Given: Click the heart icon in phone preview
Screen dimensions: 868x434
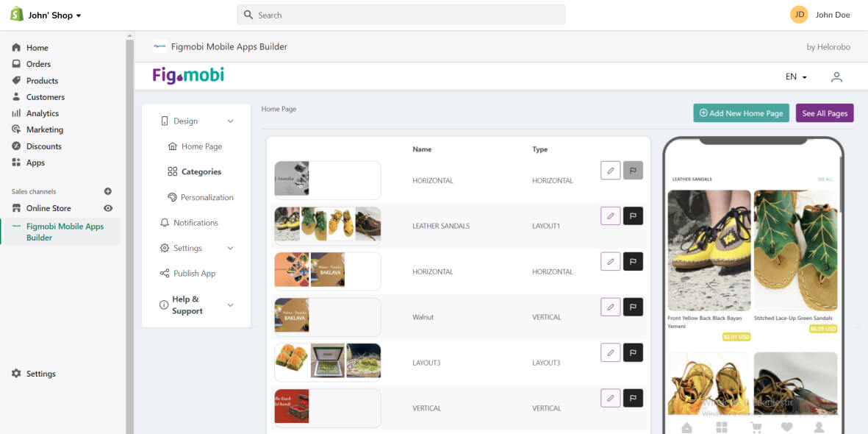Looking at the screenshot, I should pyautogui.click(x=787, y=427).
